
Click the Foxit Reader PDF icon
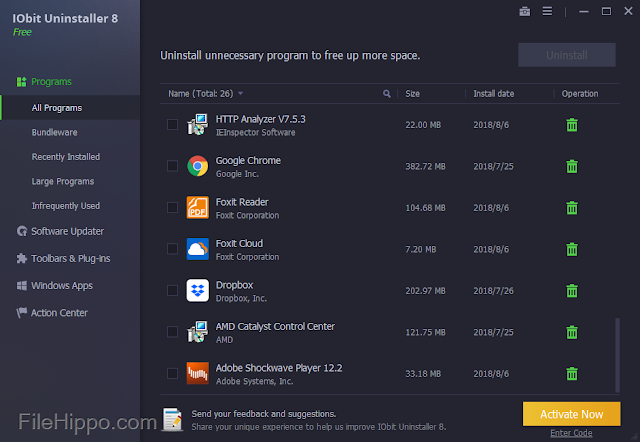coord(198,207)
